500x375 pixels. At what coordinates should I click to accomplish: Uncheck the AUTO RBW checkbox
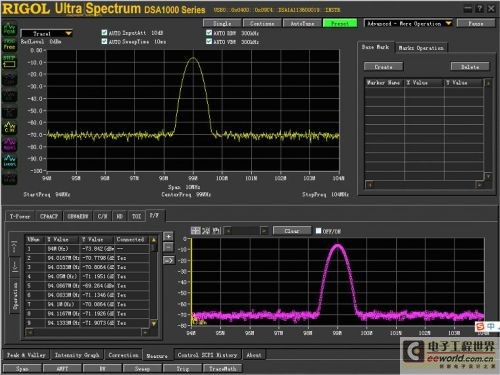coord(209,33)
